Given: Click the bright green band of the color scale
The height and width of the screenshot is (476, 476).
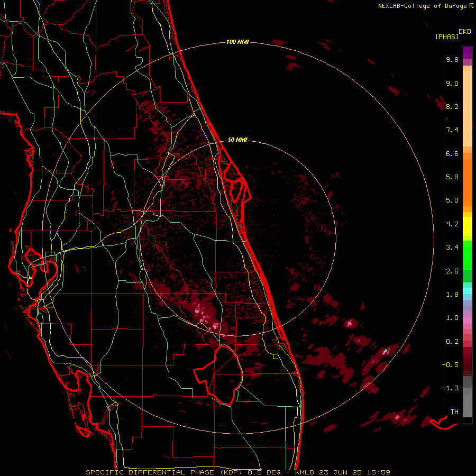Looking at the screenshot, I should click(x=467, y=255).
